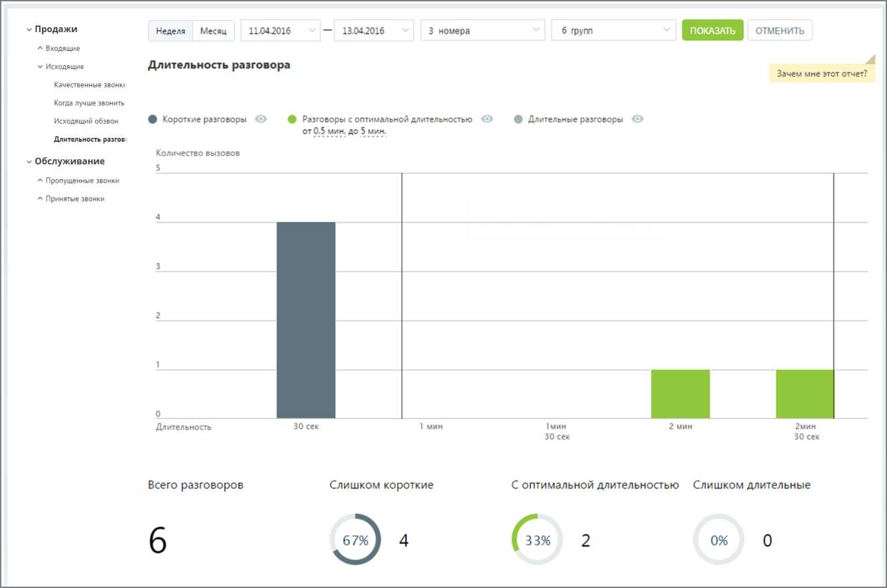Click the 'Всего разговоров' label
Viewport: 887px width, 588px height.
[195, 485]
